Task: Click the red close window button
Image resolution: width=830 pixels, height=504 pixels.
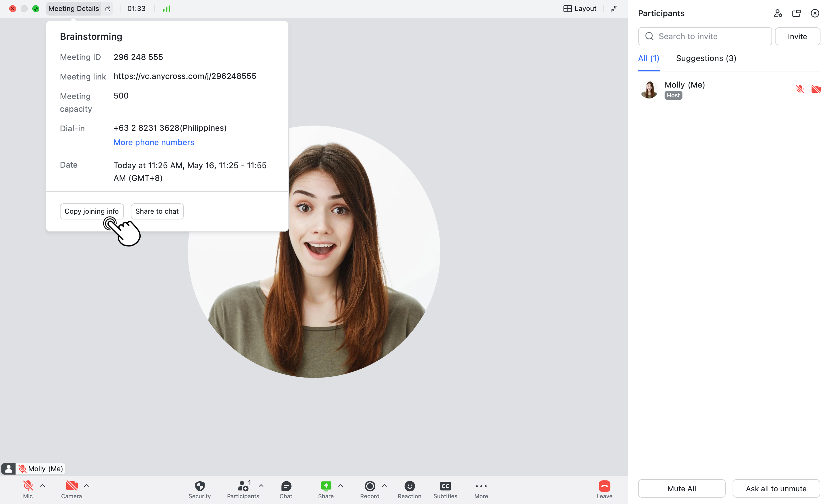Action: point(13,9)
